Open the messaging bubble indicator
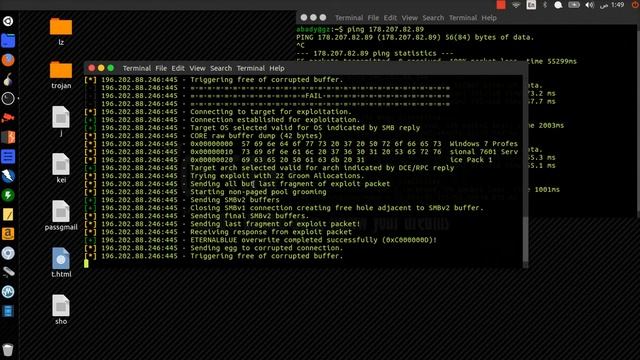Screen dimensions: 640x360 click(558, 5)
